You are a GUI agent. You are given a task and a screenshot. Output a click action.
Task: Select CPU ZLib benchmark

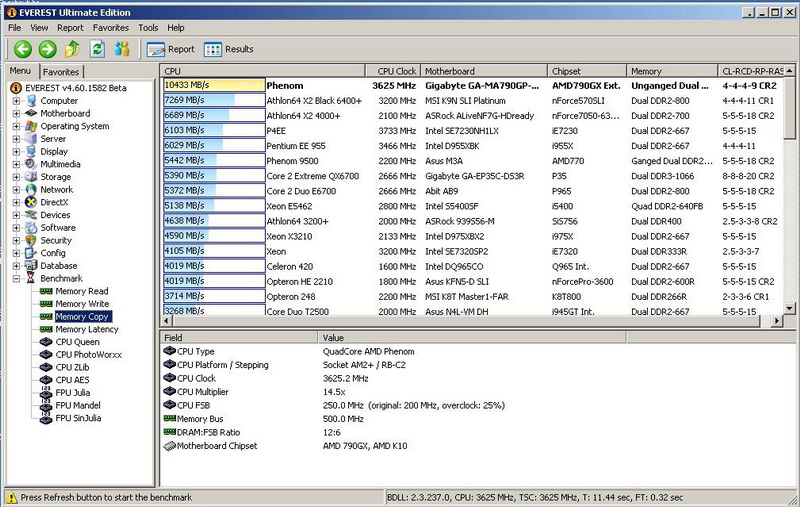coord(72,367)
